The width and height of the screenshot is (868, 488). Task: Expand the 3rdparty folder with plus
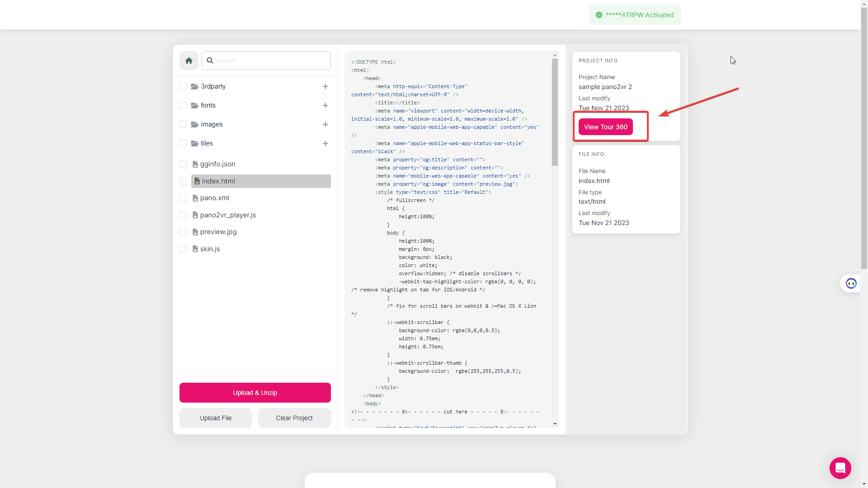325,86
